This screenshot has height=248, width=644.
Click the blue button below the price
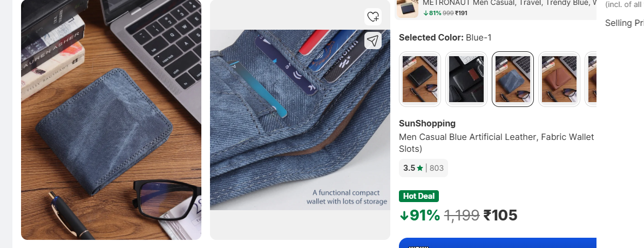(497, 243)
